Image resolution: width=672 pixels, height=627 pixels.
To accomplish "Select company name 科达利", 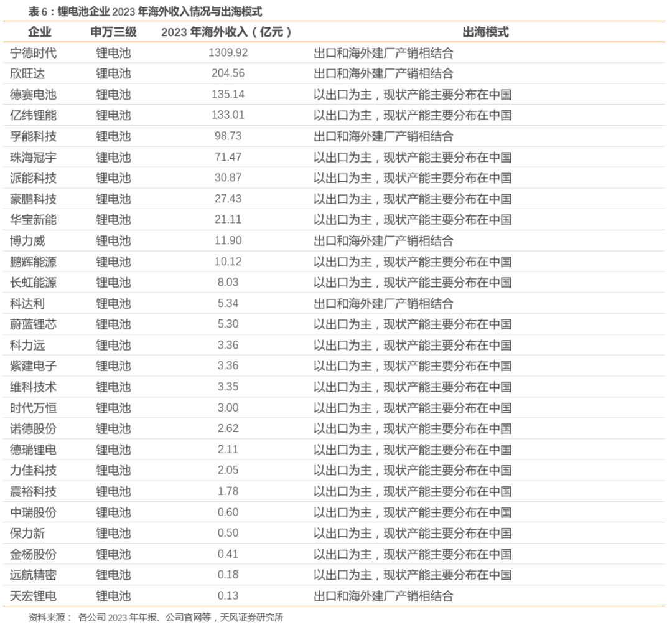I will pos(27,304).
